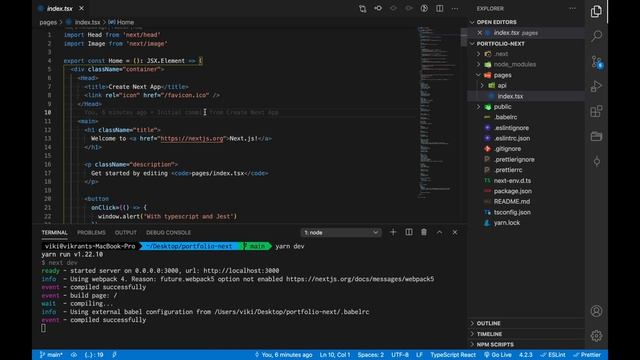Click the open changes commit icon in editor toolbar
The width and height of the screenshot is (640, 360).
pos(378,8)
